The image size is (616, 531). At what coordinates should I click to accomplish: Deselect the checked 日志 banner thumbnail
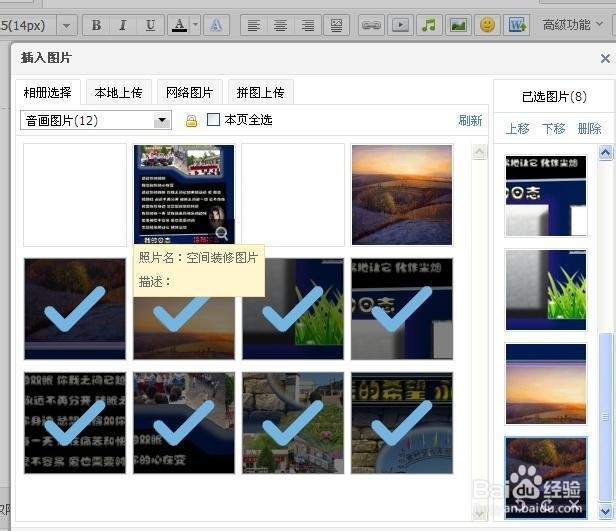(402, 309)
